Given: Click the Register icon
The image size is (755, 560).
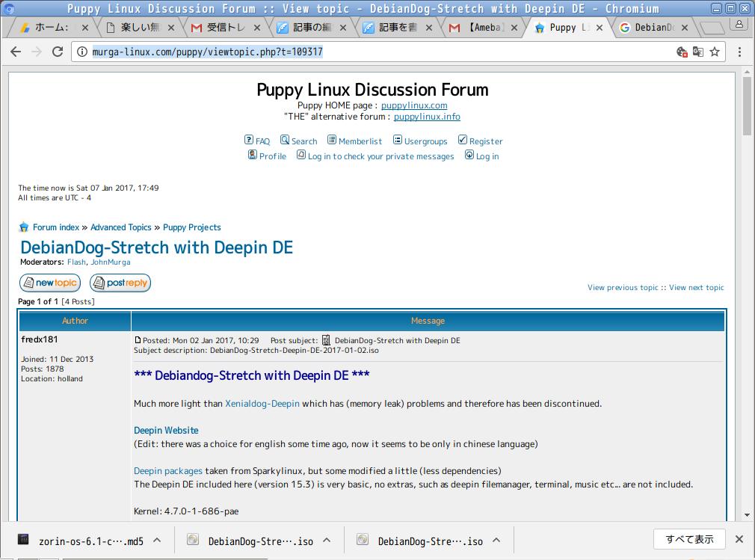Looking at the screenshot, I should [462, 141].
